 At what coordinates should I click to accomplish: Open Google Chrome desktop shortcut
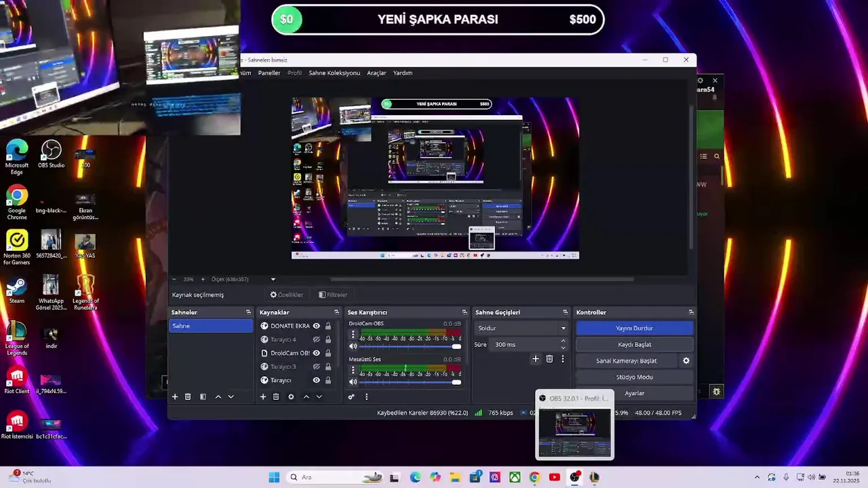(x=17, y=203)
